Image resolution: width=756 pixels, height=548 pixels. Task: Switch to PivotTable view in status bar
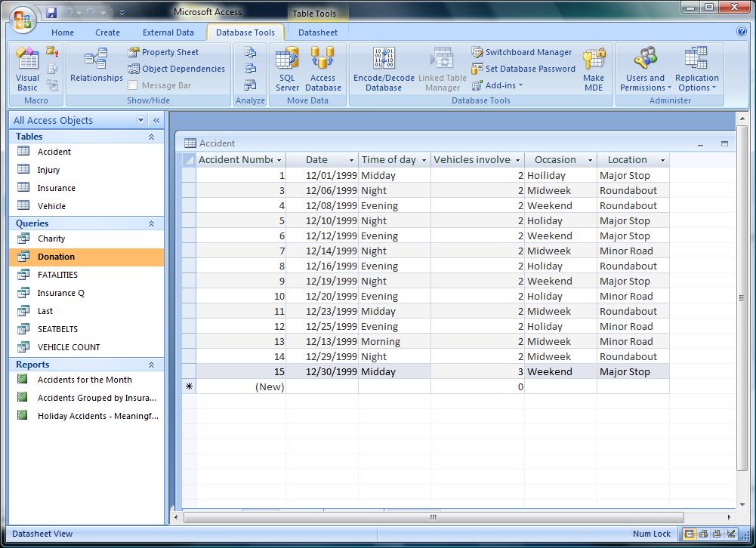coord(703,534)
